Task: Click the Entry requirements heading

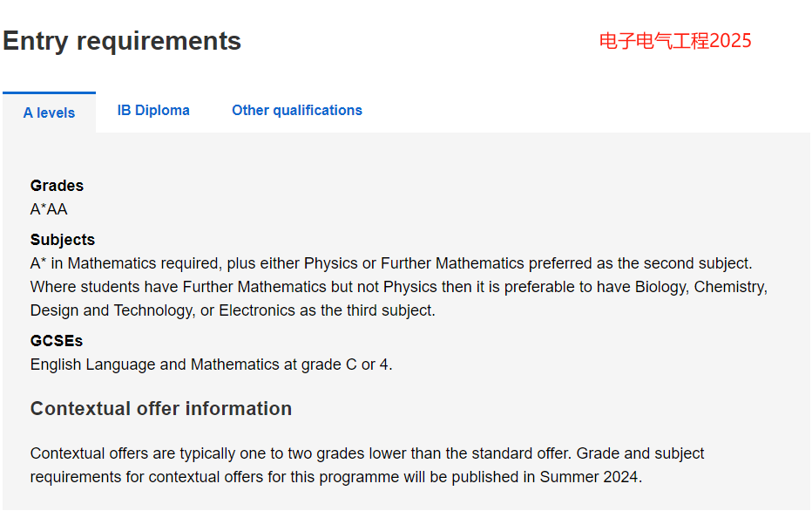Action: point(122,41)
